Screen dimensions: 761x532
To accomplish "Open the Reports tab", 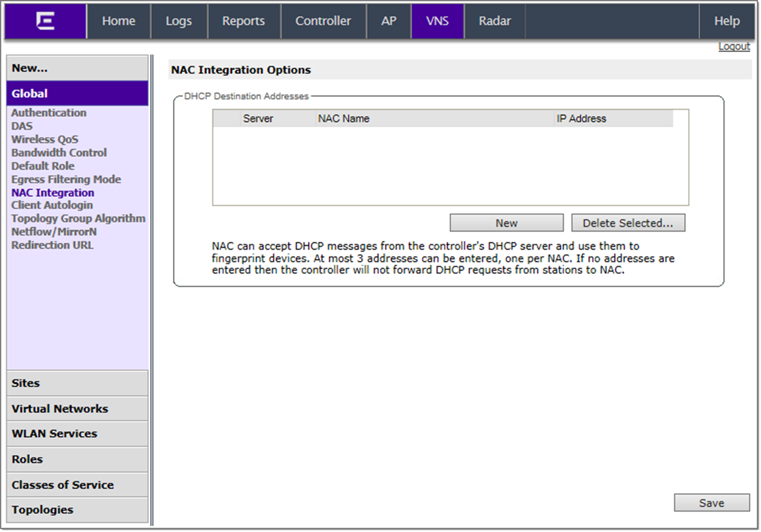I will coord(243,21).
